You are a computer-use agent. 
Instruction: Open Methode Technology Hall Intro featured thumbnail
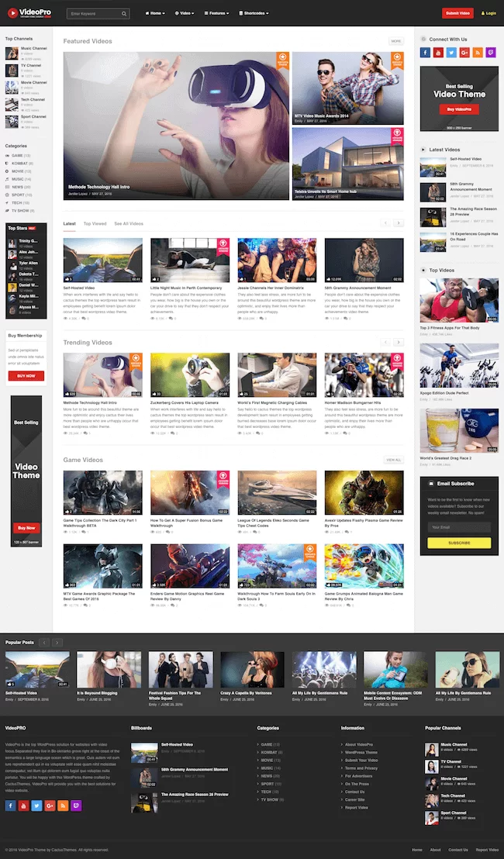(176, 126)
